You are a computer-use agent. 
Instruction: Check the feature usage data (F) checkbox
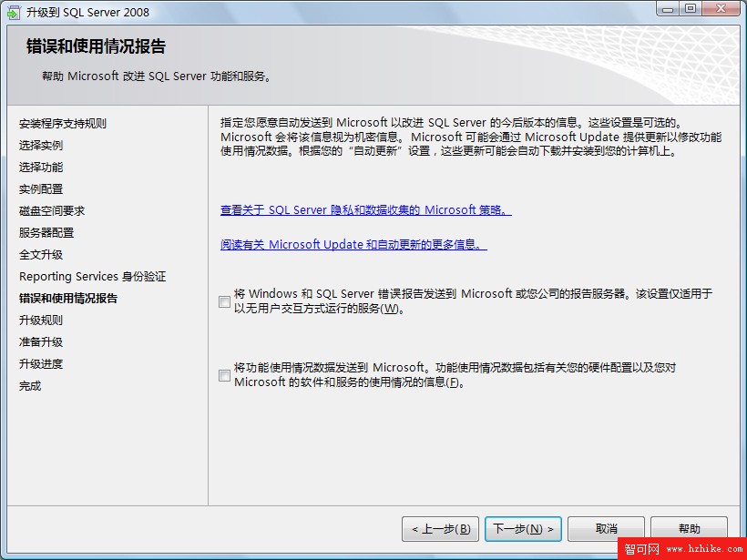click(x=224, y=375)
